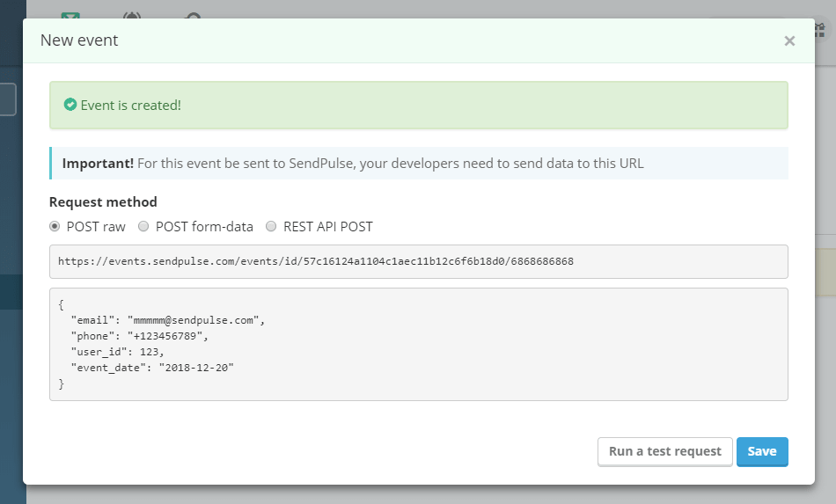
Task: Click the "email" line in JSON sample
Action: (x=167, y=320)
